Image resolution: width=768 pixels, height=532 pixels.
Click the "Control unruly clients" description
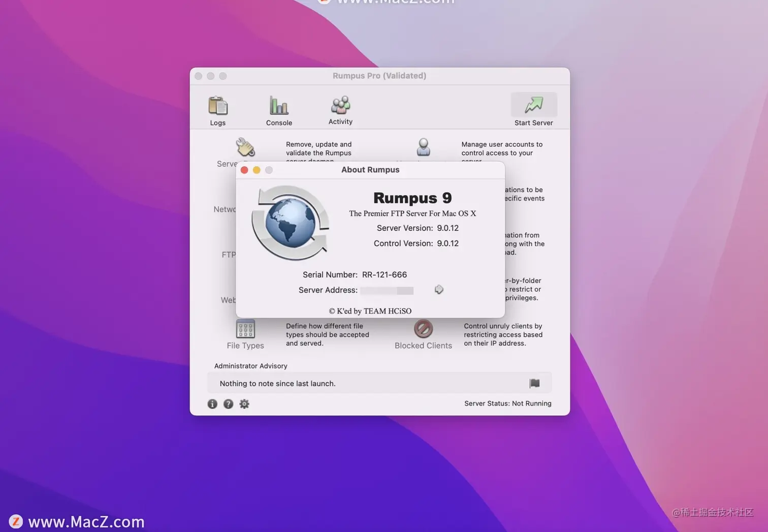(503, 335)
